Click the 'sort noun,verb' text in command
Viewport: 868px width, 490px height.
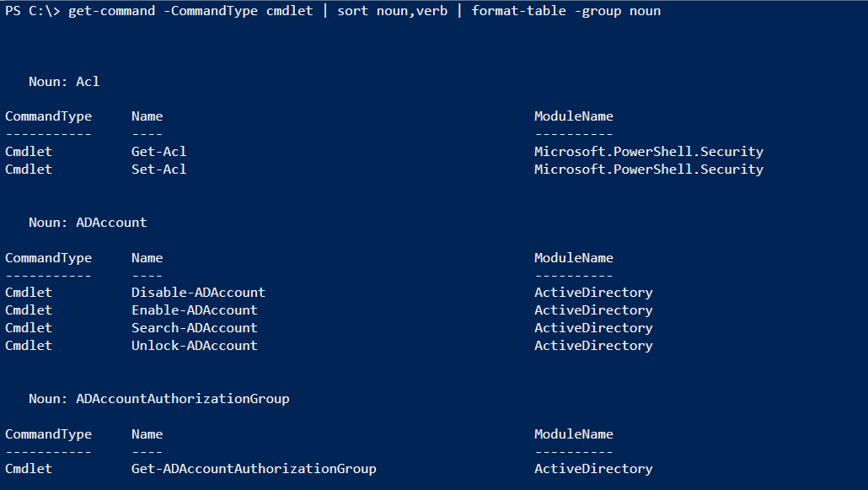[x=393, y=11]
